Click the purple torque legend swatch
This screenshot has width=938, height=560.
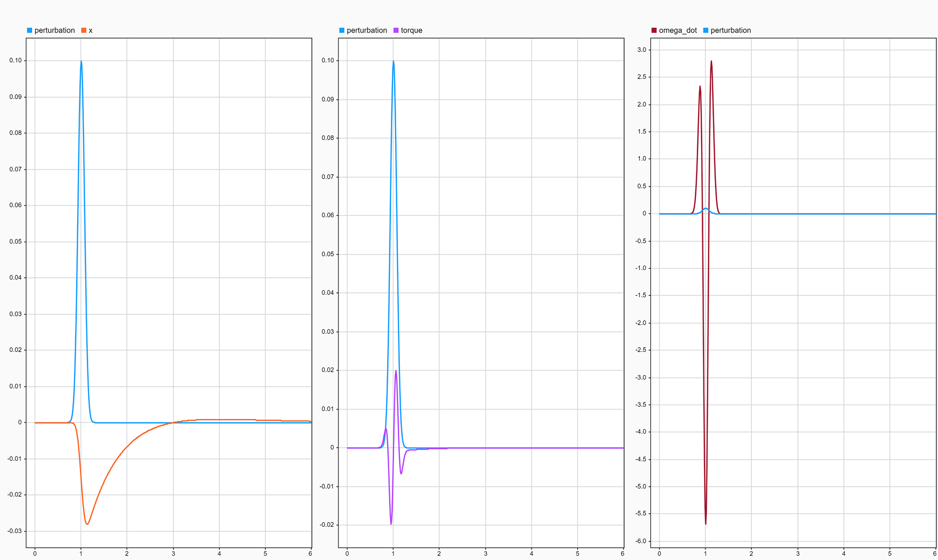pyautogui.click(x=396, y=30)
